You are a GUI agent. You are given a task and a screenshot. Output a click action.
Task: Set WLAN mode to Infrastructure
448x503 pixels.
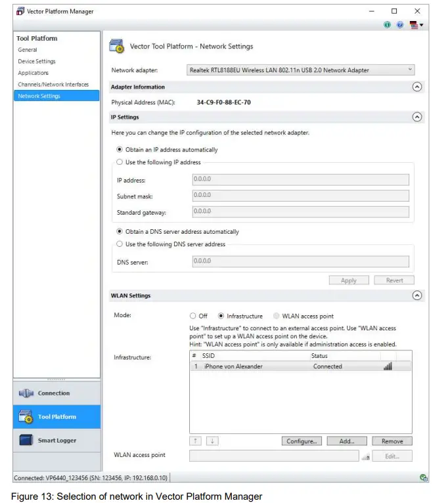[221, 316]
